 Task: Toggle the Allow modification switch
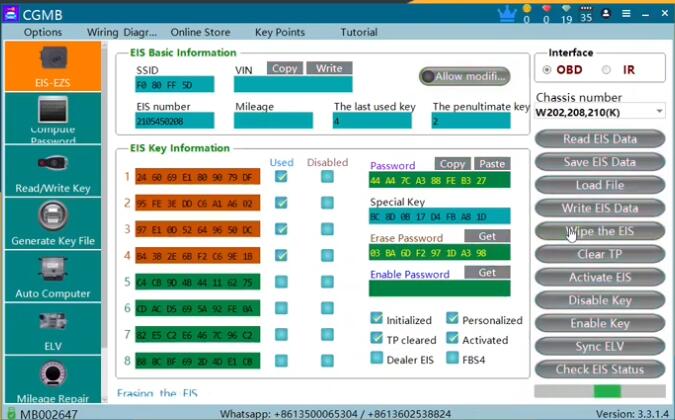(465, 76)
